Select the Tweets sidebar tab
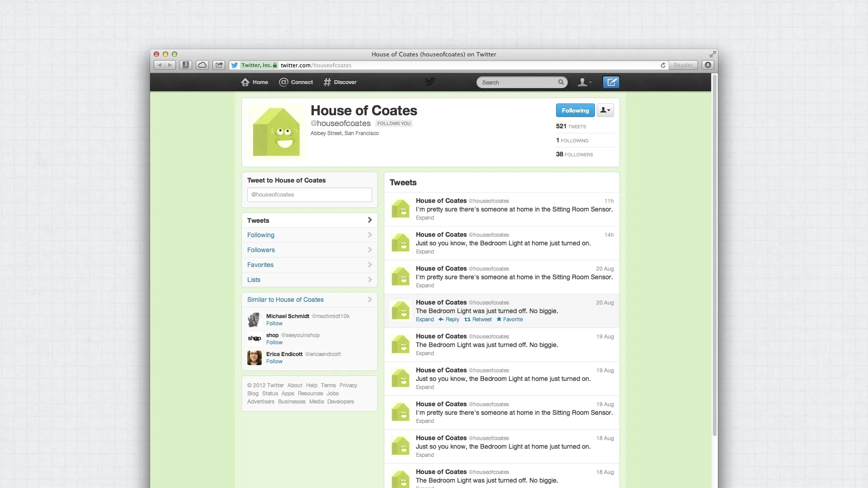The height and width of the screenshot is (488, 868). pos(310,221)
